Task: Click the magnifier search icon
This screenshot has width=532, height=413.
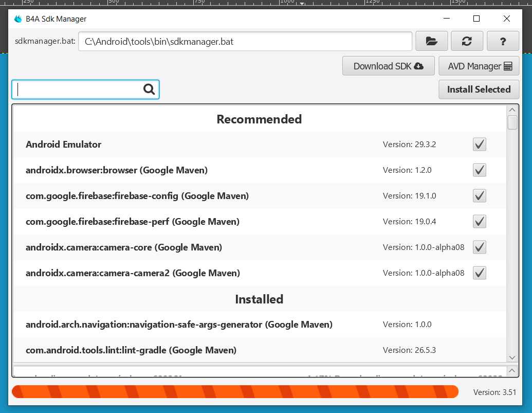Action: pos(149,89)
